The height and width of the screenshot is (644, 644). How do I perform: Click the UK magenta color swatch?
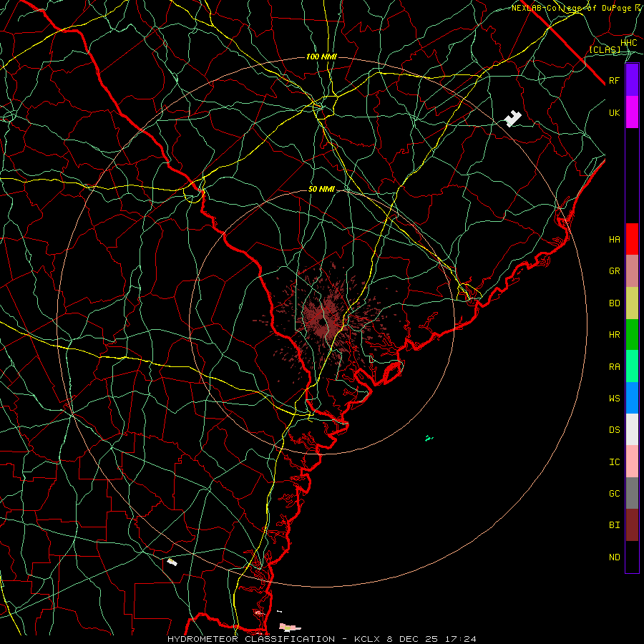click(x=632, y=112)
